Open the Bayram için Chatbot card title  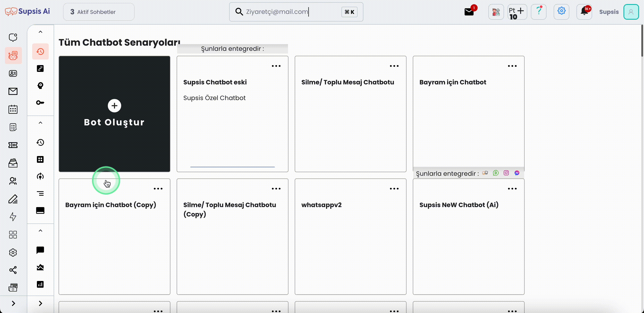point(453,82)
